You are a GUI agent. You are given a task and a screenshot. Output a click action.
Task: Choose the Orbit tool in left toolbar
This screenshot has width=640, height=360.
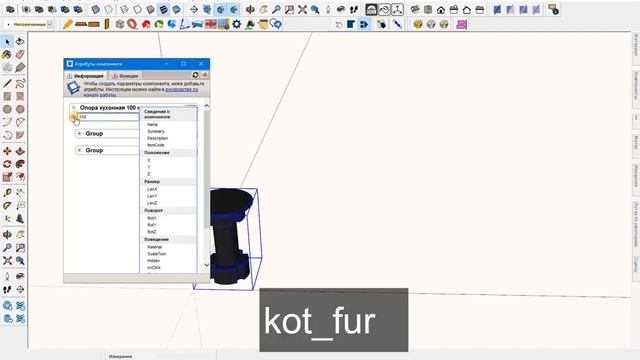tap(7, 235)
